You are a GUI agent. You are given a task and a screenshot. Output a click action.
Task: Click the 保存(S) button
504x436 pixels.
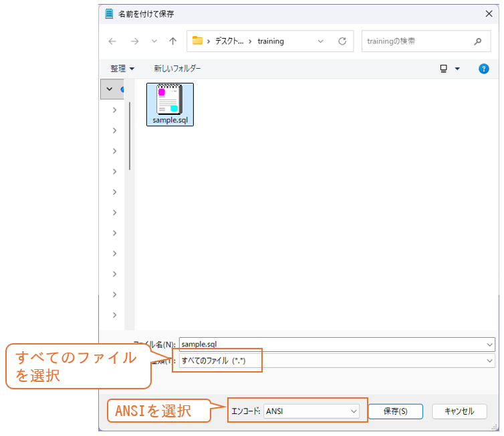[x=395, y=411]
